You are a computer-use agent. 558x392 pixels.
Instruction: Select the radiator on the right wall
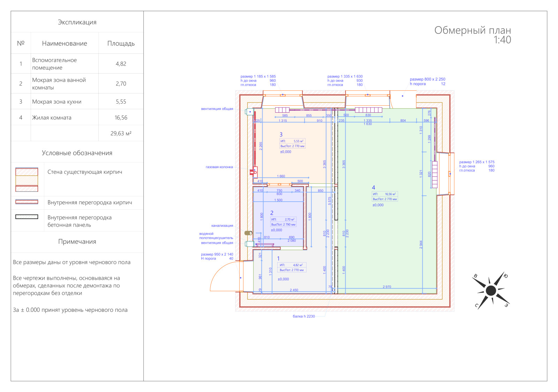pos(435,174)
